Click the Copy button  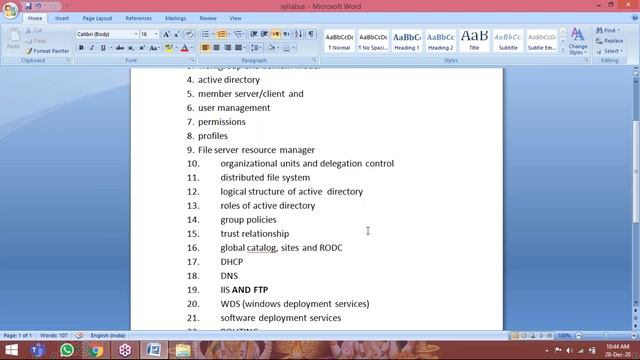[x=36, y=41]
